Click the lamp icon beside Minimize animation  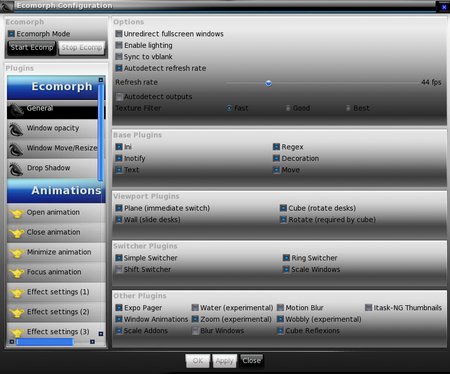pos(16,253)
